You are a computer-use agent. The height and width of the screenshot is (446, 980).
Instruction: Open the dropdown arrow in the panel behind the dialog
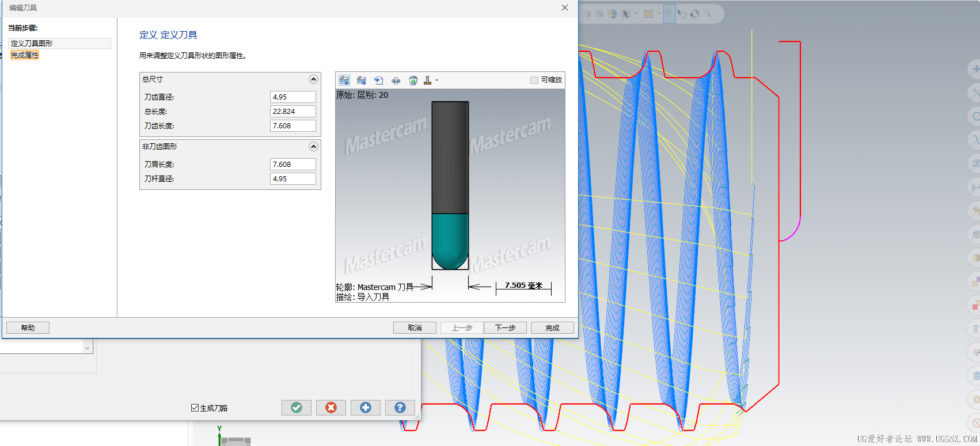point(88,347)
